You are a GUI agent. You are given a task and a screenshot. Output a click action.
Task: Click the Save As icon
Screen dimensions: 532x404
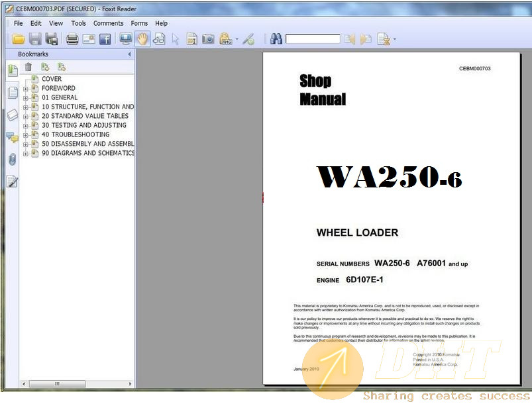click(x=52, y=39)
